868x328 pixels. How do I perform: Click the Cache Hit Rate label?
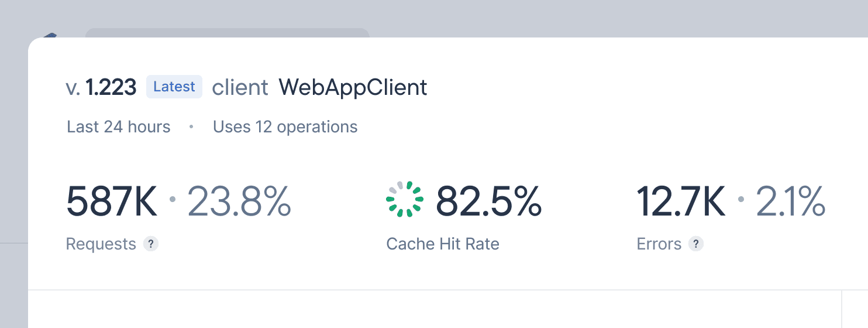[x=443, y=244]
